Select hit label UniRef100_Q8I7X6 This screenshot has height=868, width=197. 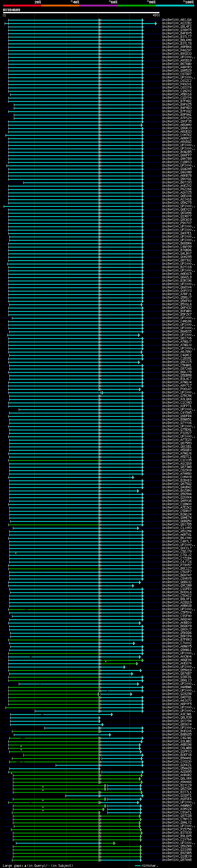point(177,338)
